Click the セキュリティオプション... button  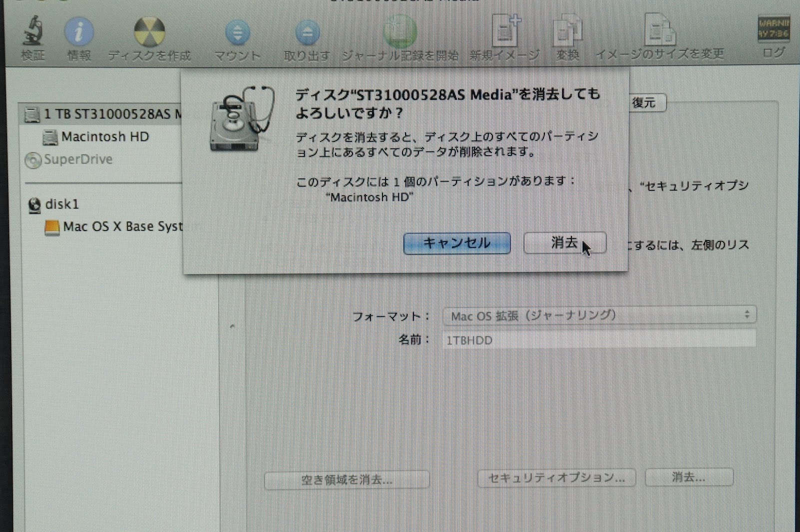tap(556, 478)
